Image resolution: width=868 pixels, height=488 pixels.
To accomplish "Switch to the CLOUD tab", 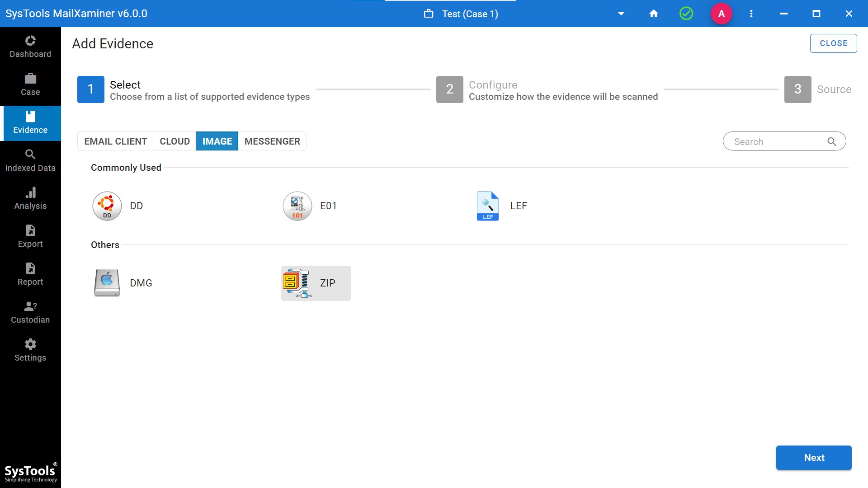I will 175,141.
